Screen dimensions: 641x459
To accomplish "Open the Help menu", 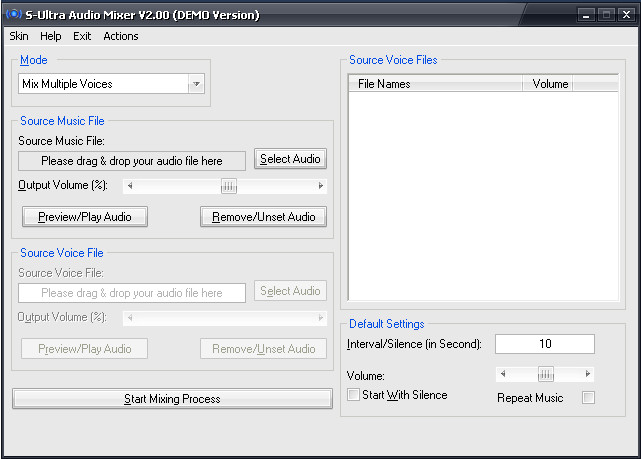I will tap(51, 36).
